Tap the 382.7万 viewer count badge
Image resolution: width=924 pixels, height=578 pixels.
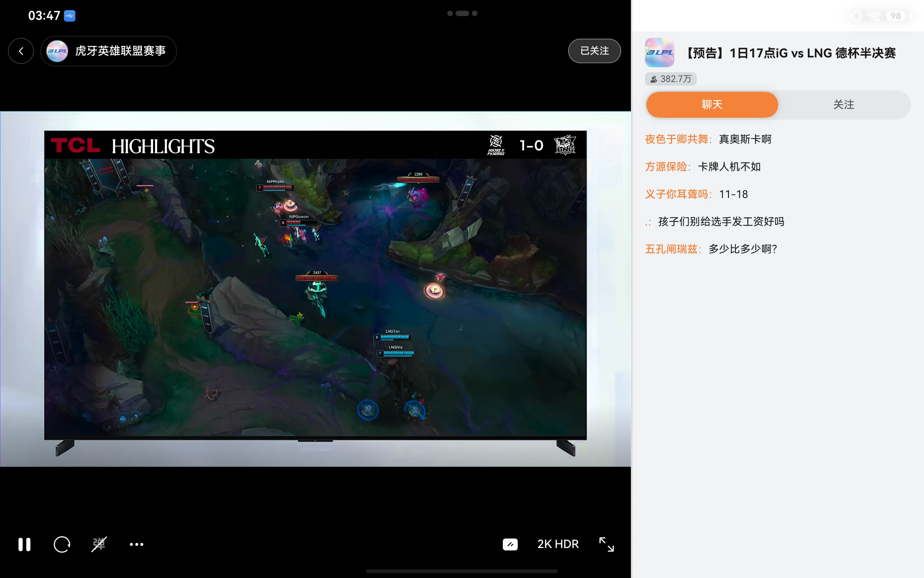pos(671,79)
